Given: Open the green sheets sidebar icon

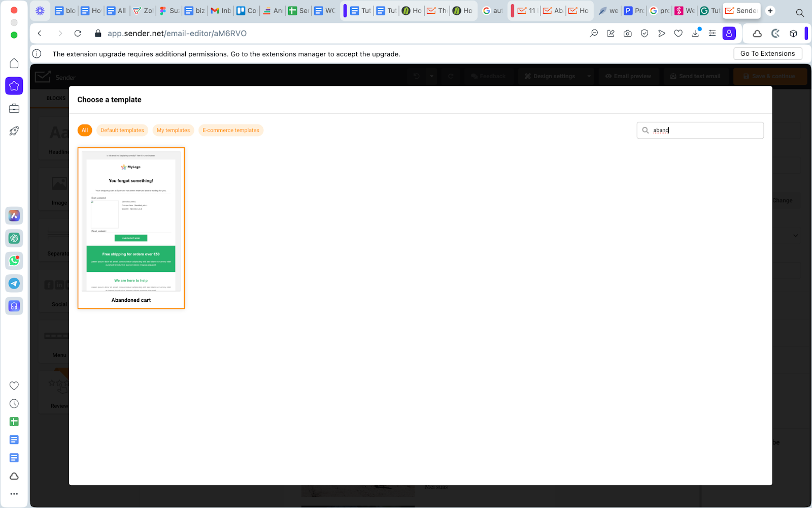Looking at the screenshot, I should (14, 422).
